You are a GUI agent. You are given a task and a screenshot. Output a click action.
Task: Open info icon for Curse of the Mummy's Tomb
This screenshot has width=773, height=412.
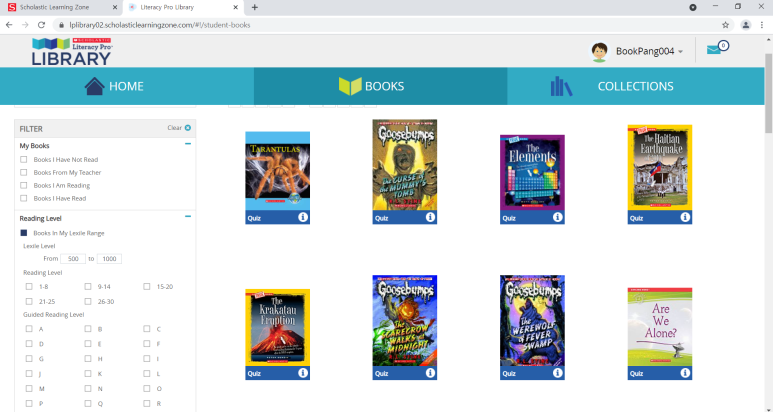coord(430,217)
